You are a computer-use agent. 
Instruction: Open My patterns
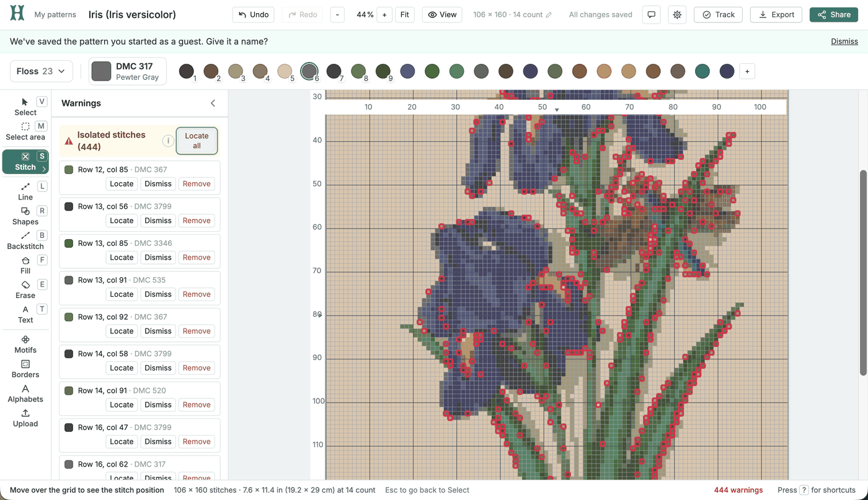(x=55, y=15)
